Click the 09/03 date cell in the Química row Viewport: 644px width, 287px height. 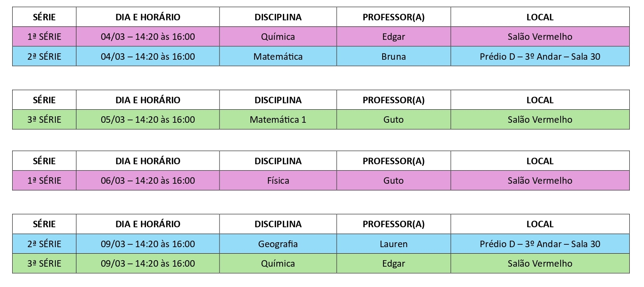click(148, 263)
